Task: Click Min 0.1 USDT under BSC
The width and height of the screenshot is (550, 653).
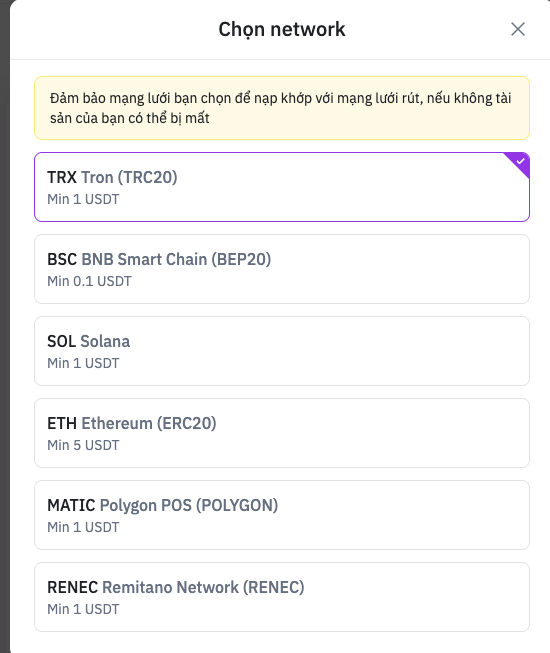Action: tap(89, 282)
